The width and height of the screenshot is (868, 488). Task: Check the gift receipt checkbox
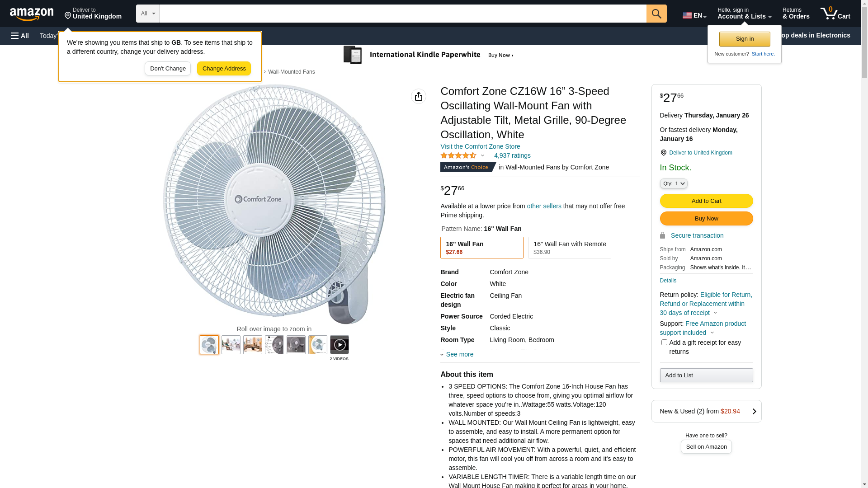click(x=664, y=343)
